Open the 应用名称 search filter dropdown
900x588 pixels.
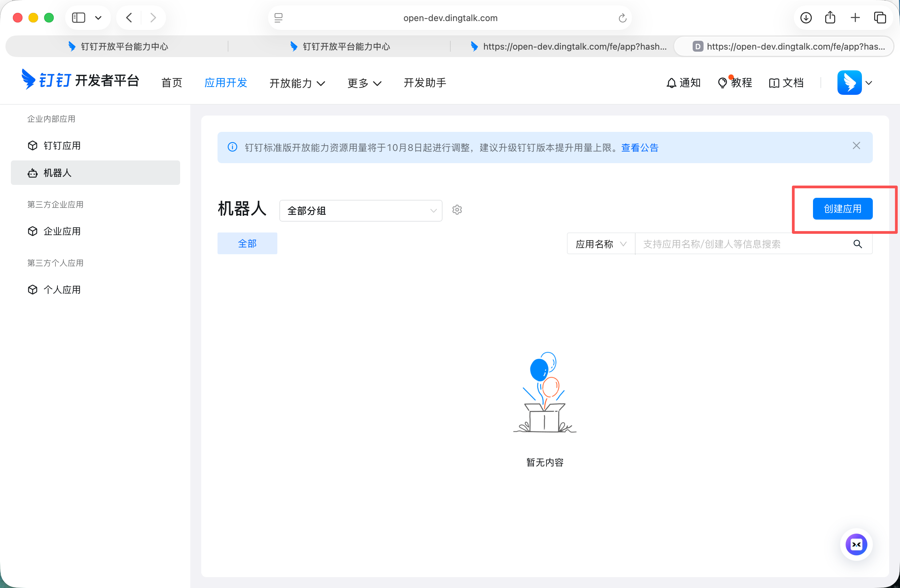pyautogui.click(x=600, y=244)
